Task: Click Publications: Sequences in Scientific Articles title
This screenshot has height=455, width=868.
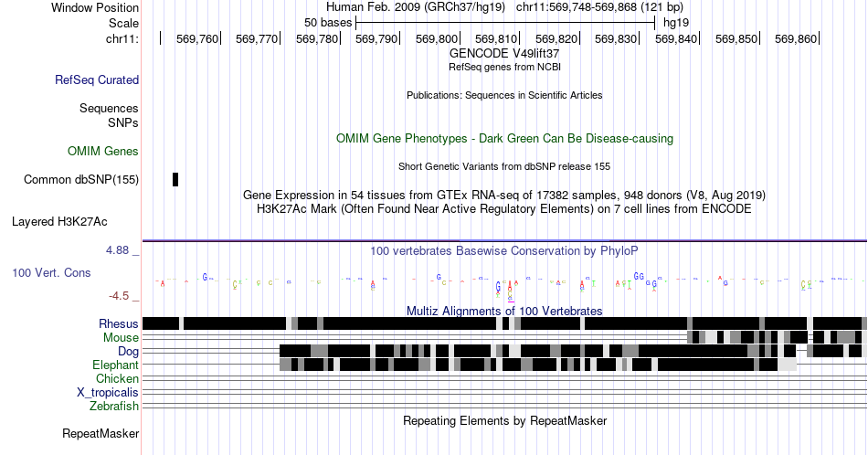Action: click(504, 95)
